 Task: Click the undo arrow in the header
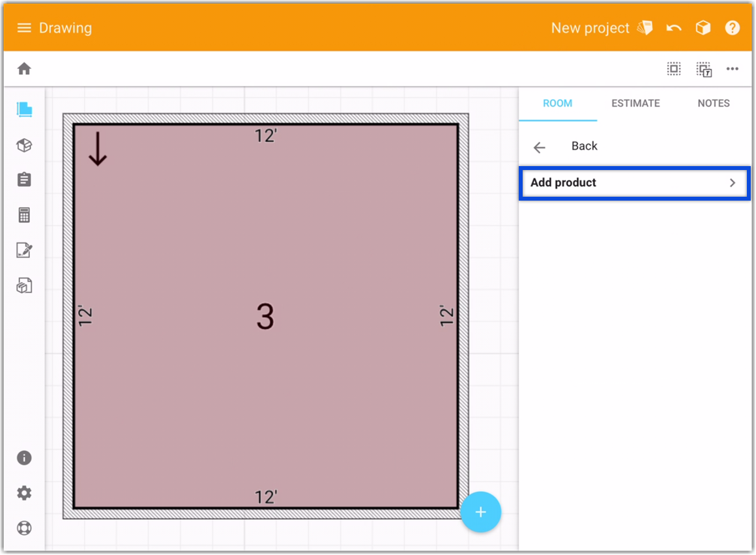coord(673,28)
